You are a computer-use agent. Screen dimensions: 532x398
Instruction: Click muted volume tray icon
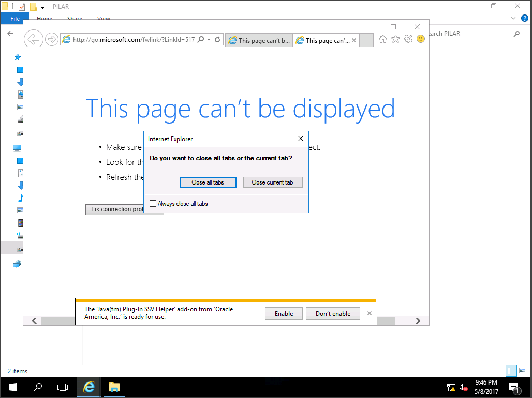pyautogui.click(x=463, y=388)
